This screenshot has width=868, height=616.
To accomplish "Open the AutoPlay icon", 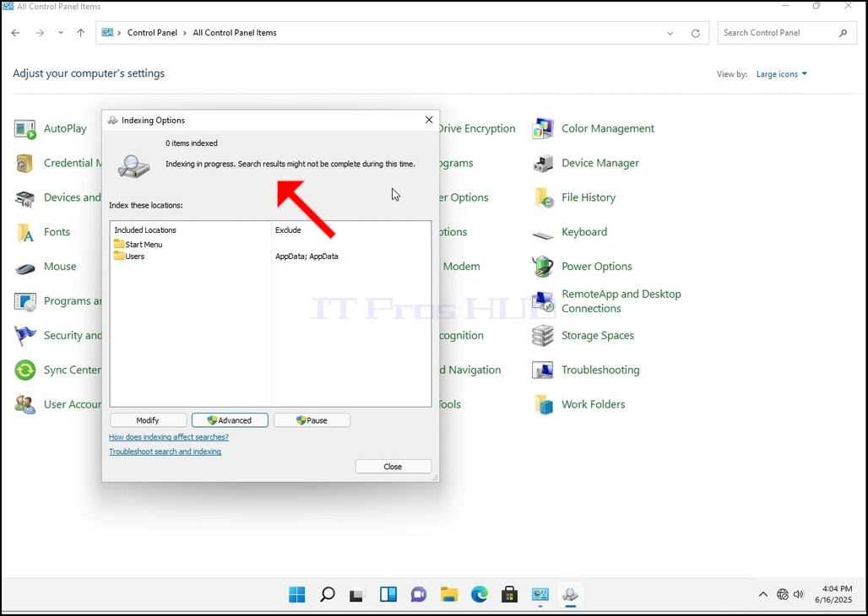I will coord(25,129).
